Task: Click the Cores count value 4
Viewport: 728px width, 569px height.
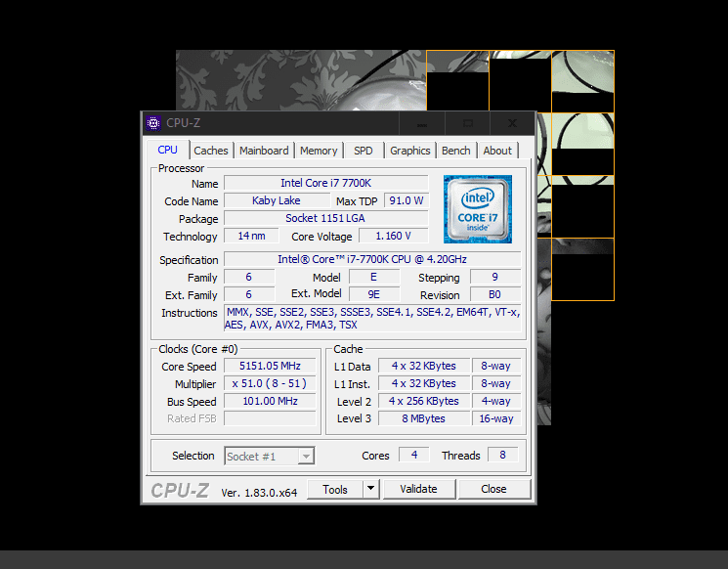Action: (x=414, y=455)
